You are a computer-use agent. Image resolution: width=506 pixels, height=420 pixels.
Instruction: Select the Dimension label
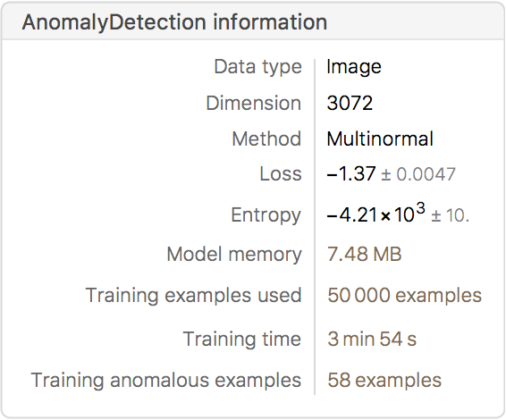[254, 104]
